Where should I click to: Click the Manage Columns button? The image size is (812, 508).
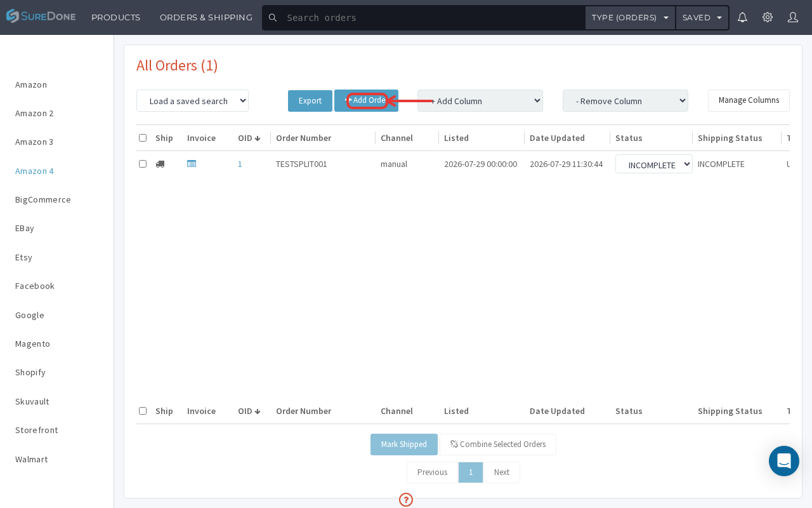tap(749, 100)
